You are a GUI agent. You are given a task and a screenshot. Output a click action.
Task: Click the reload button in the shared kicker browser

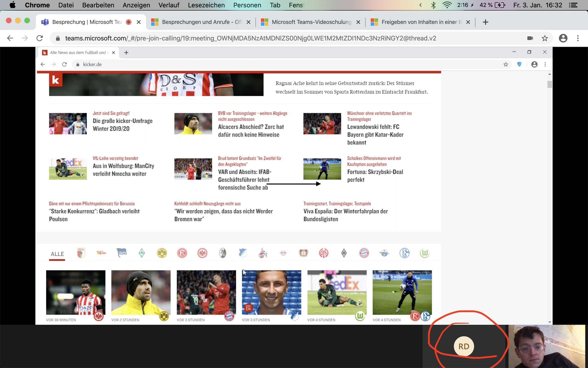pyautogui.click(x=64, y=64)
